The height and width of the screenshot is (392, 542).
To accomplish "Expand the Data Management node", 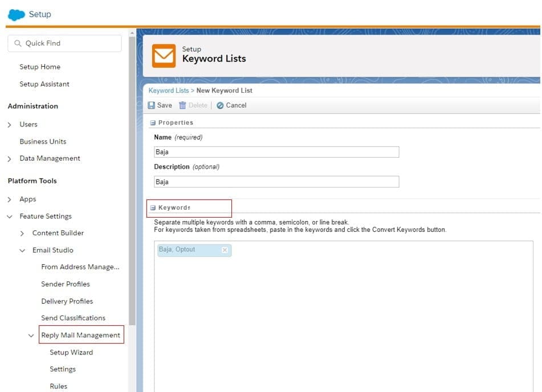I will point(10,159).
